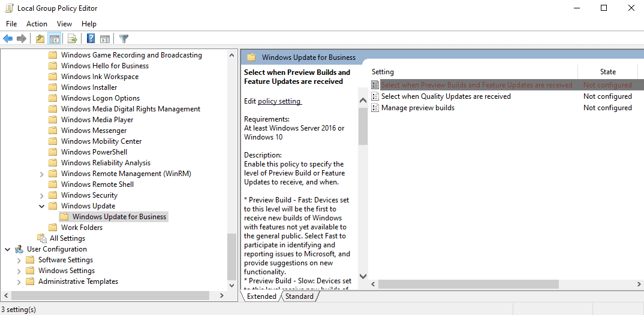The height and width of the screenshot is (315, 644).
Task: Select 'Manage preview builds' setting
Action: point(418,108)
